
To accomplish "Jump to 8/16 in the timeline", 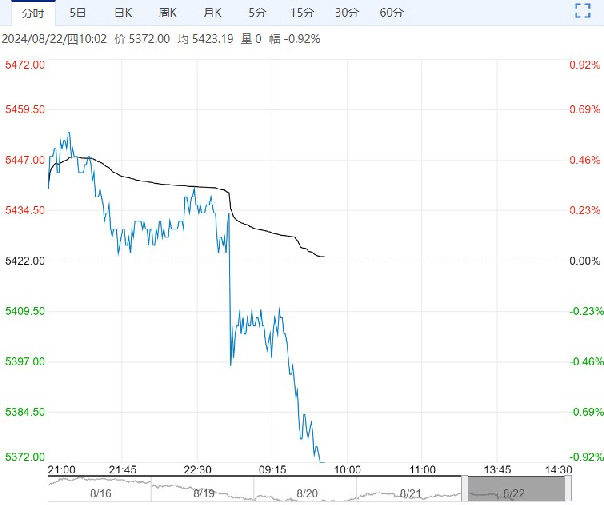I will pyautogui.click(x=100, y=491).
